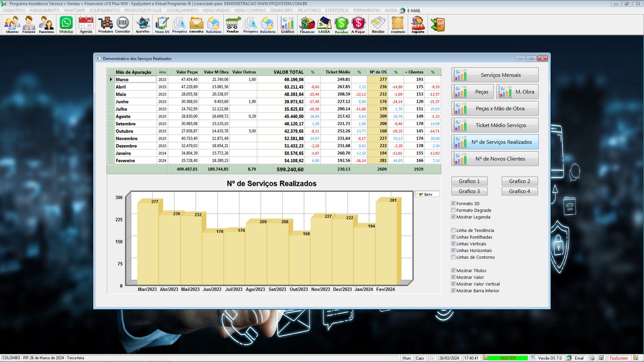Select the Grafico 2 button
This screenshot has height=362, width=644.
point(520,181)
